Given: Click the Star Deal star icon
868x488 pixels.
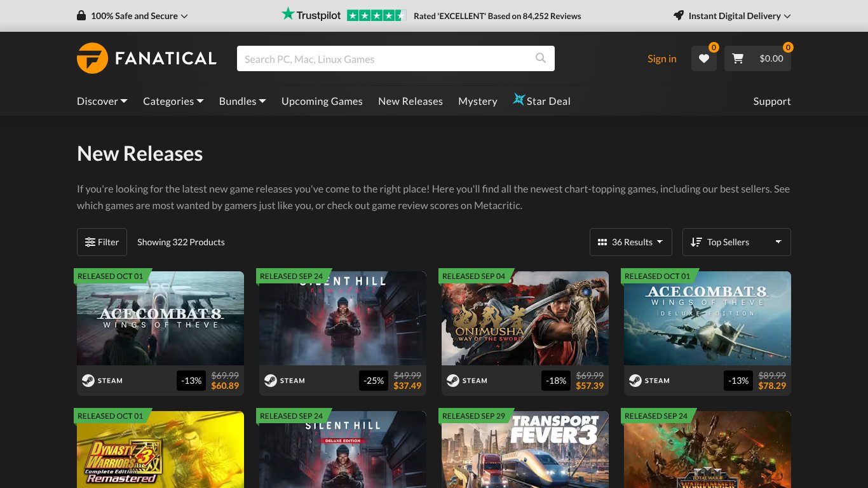Looking at the screenshot, I should click(x=519, y=100).
